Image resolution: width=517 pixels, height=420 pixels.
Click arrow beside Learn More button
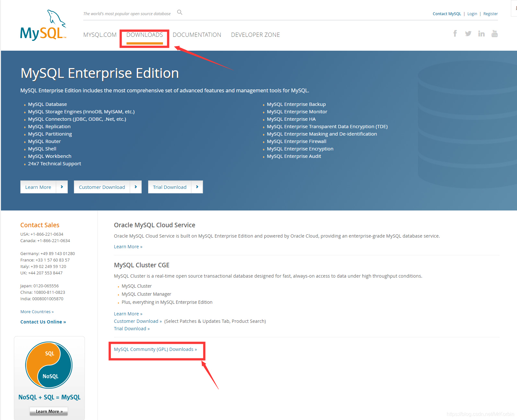pyautogui.click(x=62, y=187)
